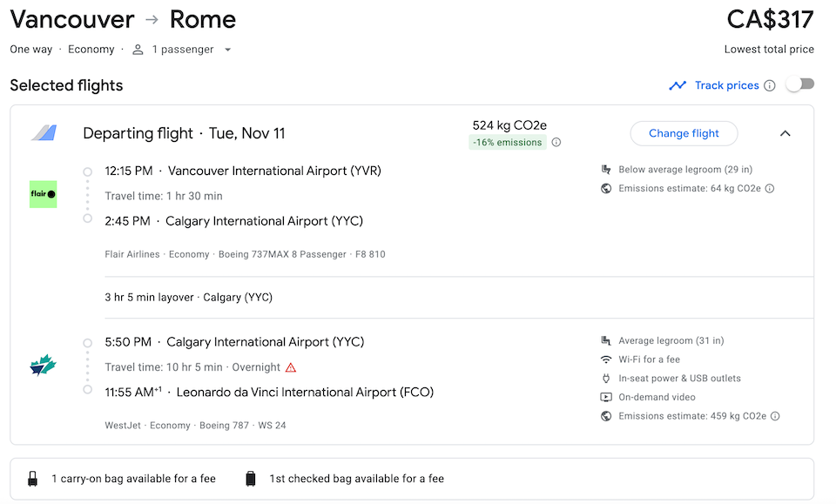Image resolution: width=836 pixels, height=504 pixels.
Task: Click the carry-on bag icon
Action: point(32,479)
